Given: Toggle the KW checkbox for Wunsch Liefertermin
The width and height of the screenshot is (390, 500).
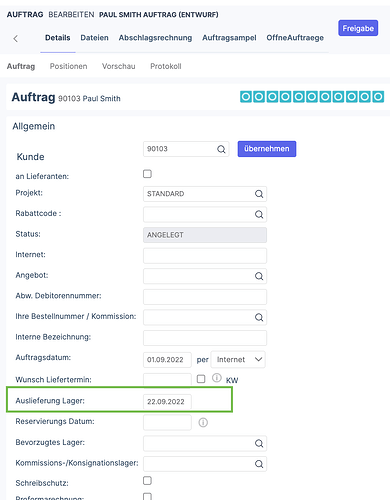Looking at the screenshot, I should (x=201, y=379).
